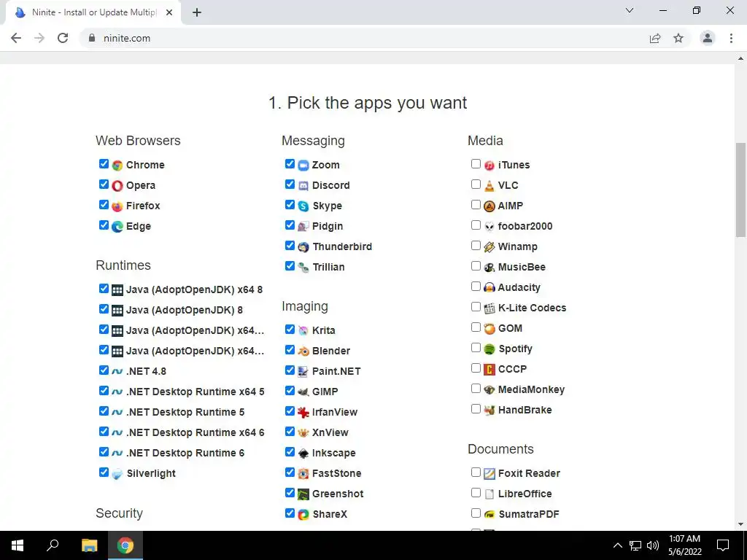Reload the ninite.com page

click(63, 38)
